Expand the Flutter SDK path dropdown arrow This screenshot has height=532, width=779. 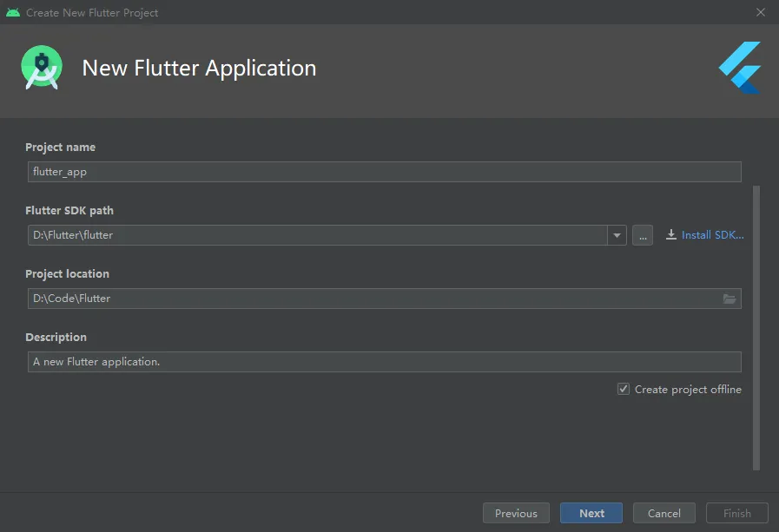(x=617, y=235)
